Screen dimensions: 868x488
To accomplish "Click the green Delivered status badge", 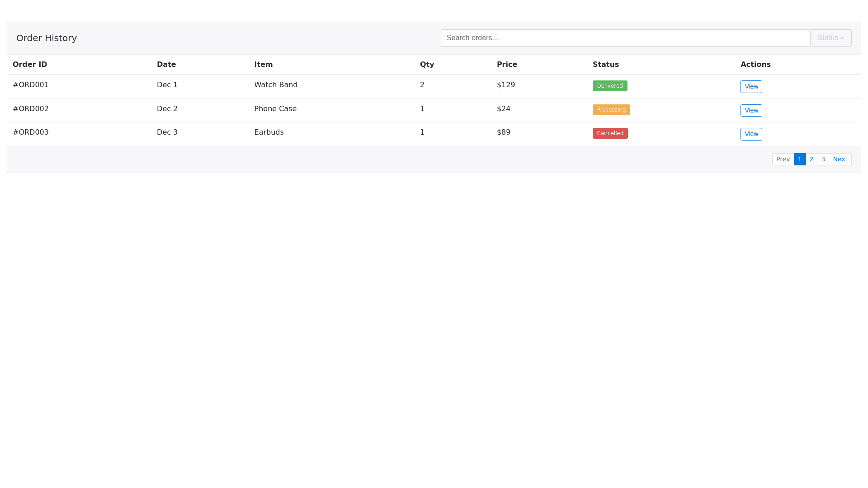I will point(609,86).
